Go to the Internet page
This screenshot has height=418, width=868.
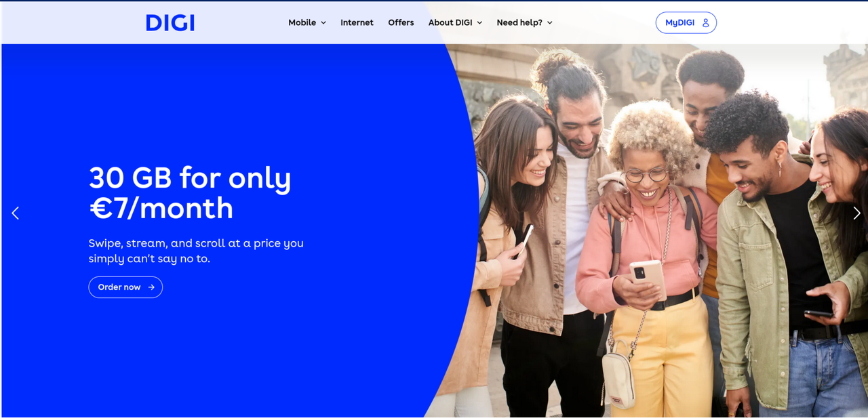[x=357, y=22]
